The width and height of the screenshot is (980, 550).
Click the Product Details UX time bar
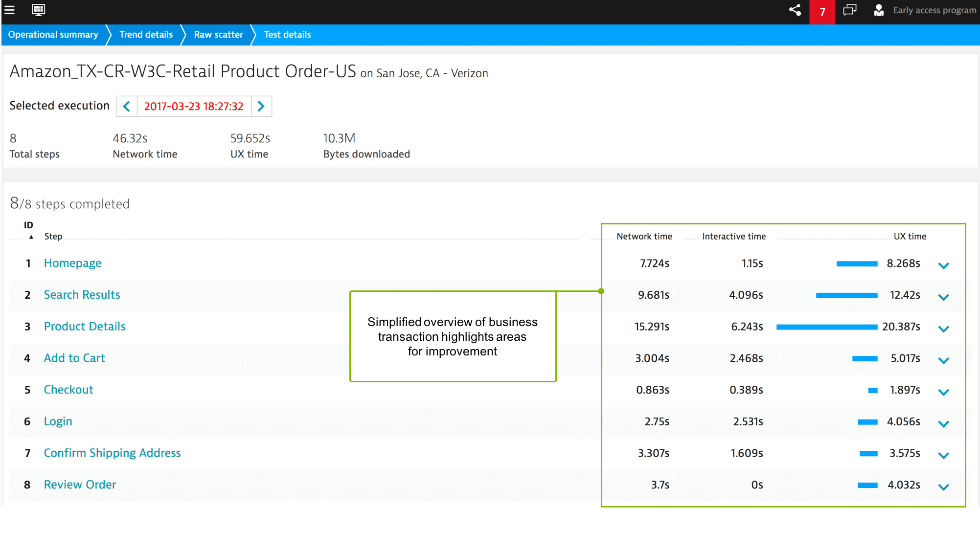(827, 327)
